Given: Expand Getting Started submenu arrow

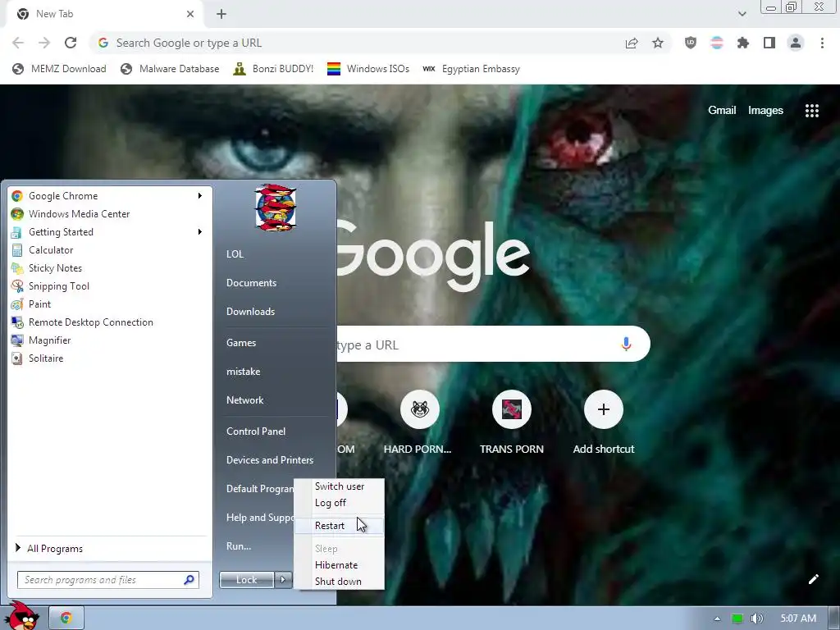Looking at the screenshot, I should (x=200, y=232).
